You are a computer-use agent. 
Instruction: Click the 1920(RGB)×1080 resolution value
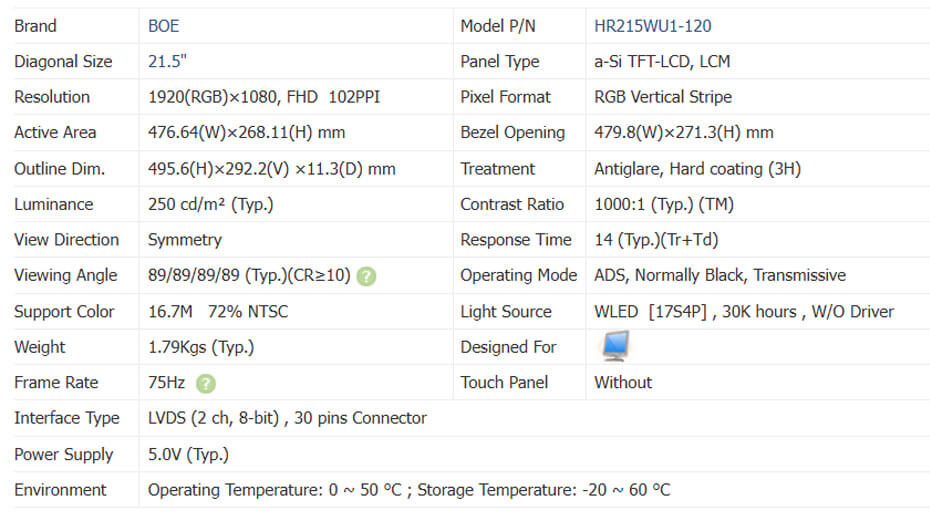coord(264,97)
